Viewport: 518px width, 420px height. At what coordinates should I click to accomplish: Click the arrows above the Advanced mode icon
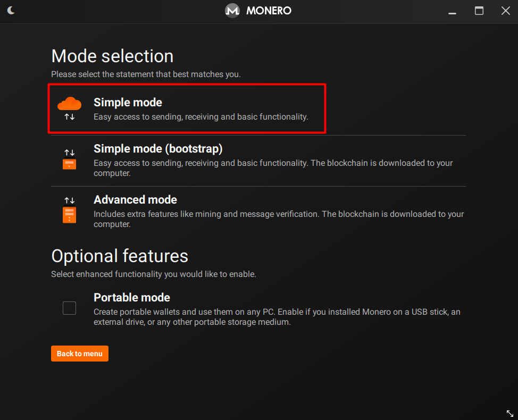click(69, 200)
